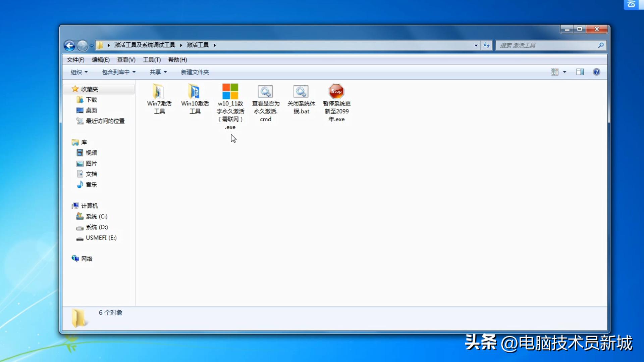Click the 最近访问的位置 icon

(x=80, y=121)
